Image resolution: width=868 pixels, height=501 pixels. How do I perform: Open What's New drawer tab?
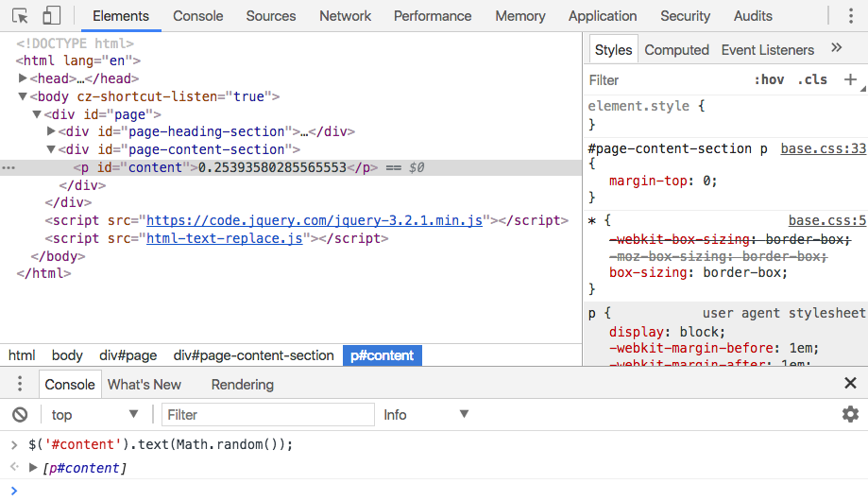(x=144, y=384)
